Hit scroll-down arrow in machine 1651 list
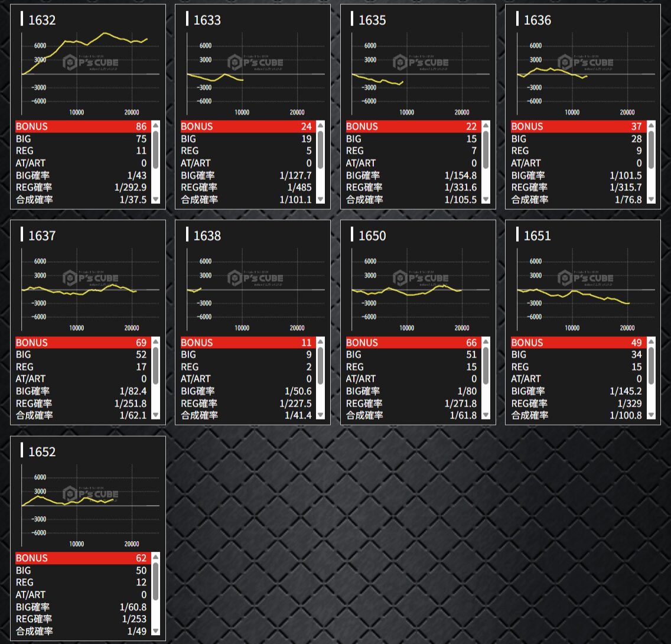671x644 pixels. [650, 415]
